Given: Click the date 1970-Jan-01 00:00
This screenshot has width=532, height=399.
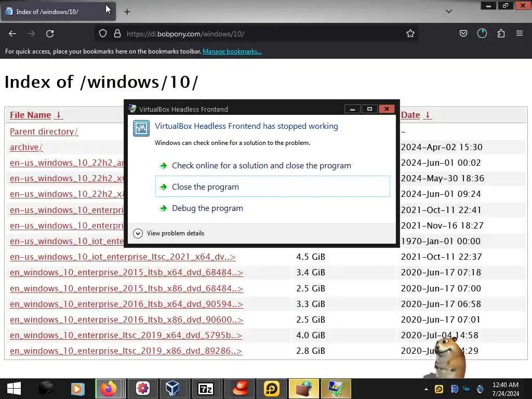Looking at the screenshot, I should tap(441, 241).
